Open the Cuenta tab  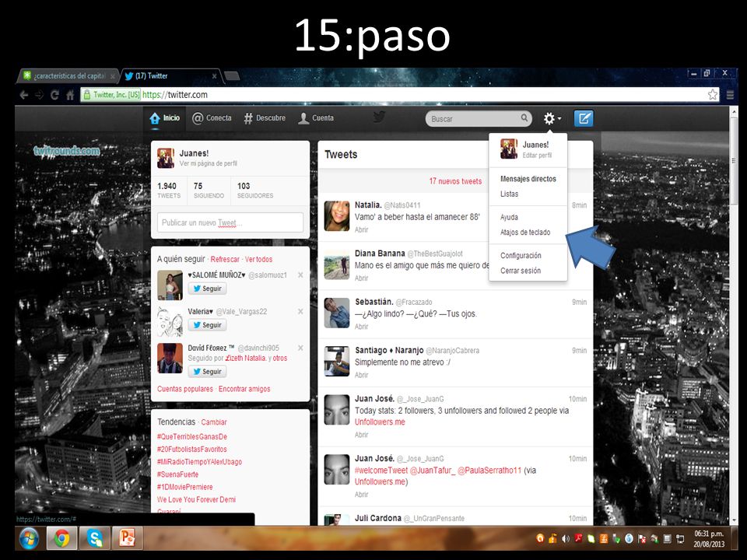click(316, 118)
